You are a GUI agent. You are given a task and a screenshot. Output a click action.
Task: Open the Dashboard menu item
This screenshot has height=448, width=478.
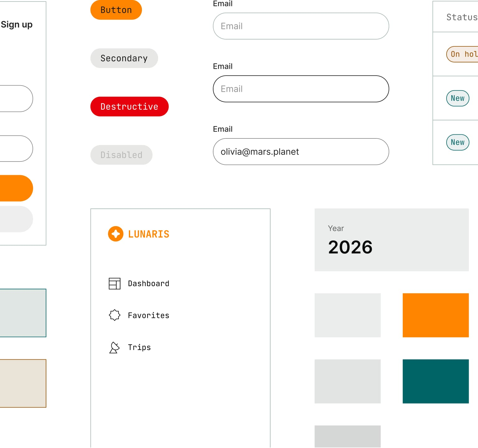pyautogui.click(x=148, y=283)
